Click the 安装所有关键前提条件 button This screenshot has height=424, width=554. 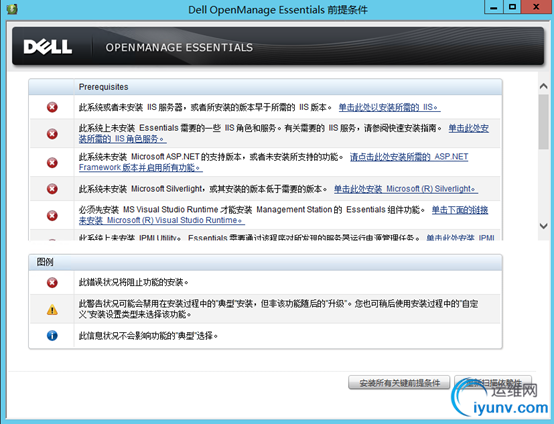click(x=399, y=383)
